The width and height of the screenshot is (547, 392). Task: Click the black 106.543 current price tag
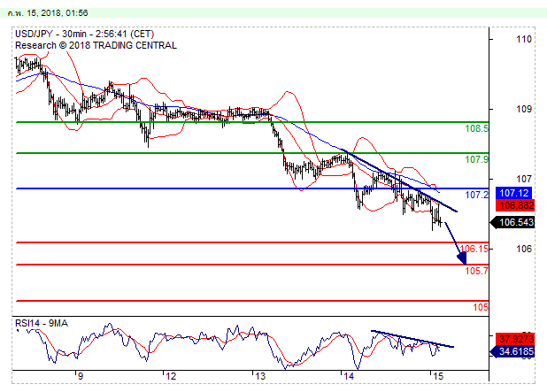[x=513, y=222]
